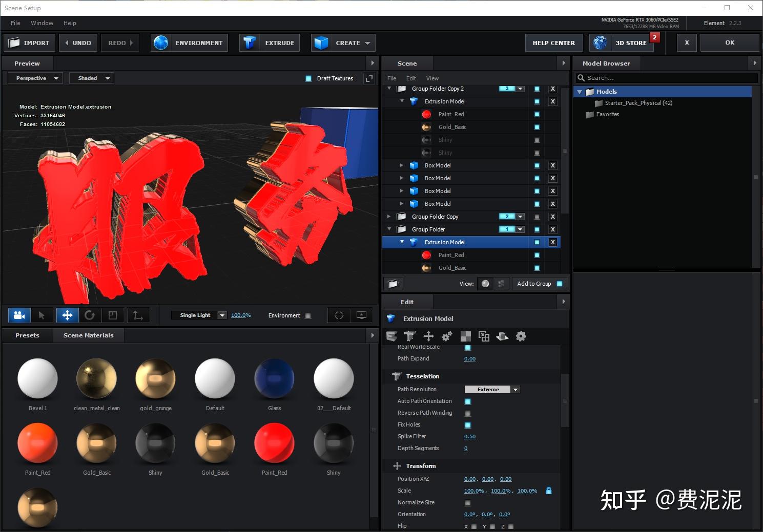Open the Window menu
763x532 pixels.
pos(42,23)
